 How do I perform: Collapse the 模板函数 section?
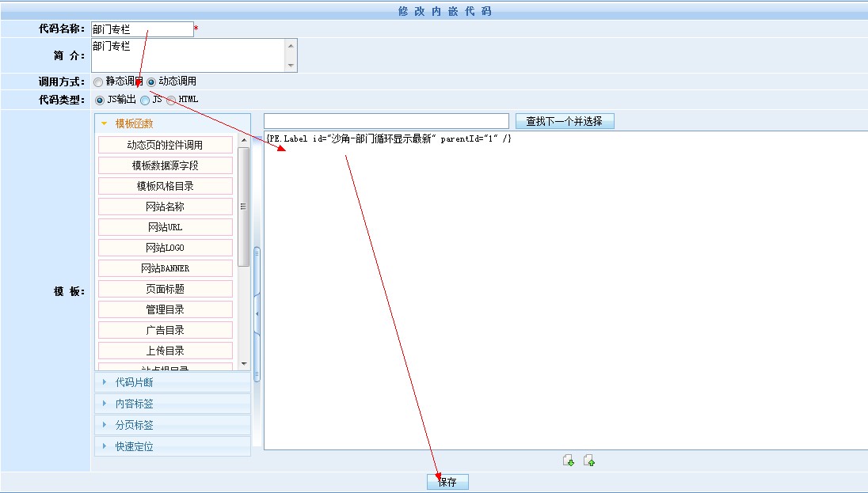tap(173, 123)
